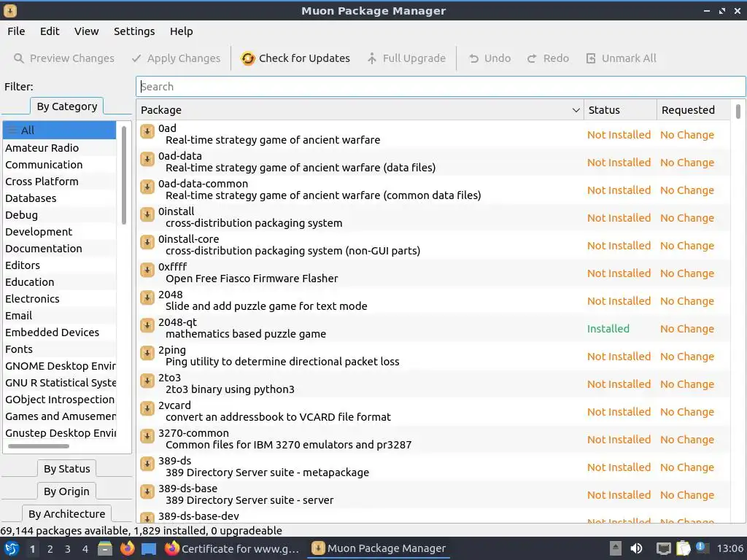747x560 pixels.
Task: Switch to the By Status filter tab
Action: coord(66,469)
